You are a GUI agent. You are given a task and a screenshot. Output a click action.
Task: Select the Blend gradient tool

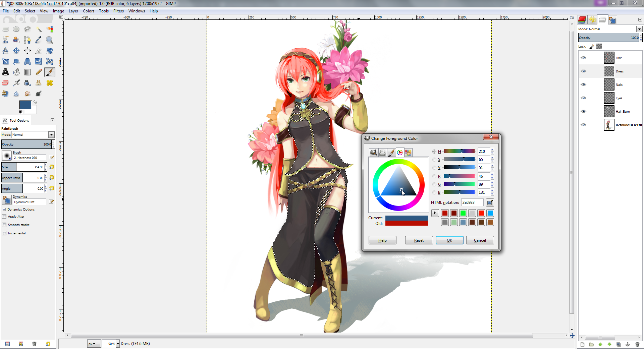[28, 72]
